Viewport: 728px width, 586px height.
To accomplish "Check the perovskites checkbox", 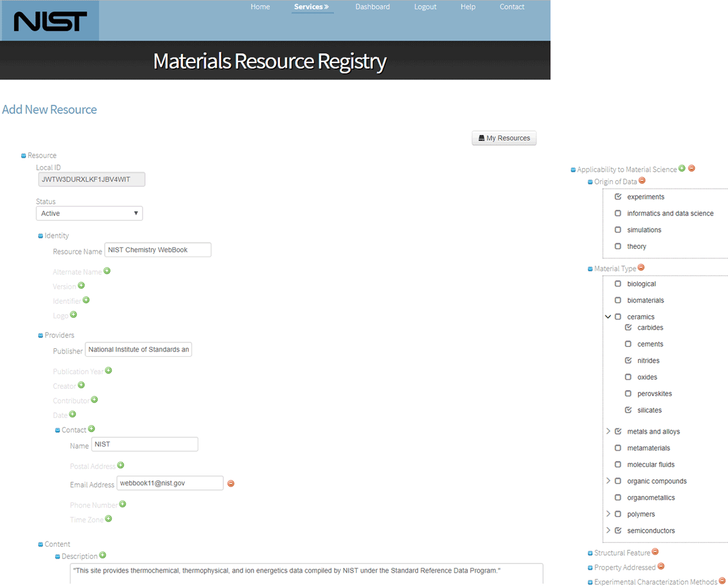I will click(x=629, y=394).
